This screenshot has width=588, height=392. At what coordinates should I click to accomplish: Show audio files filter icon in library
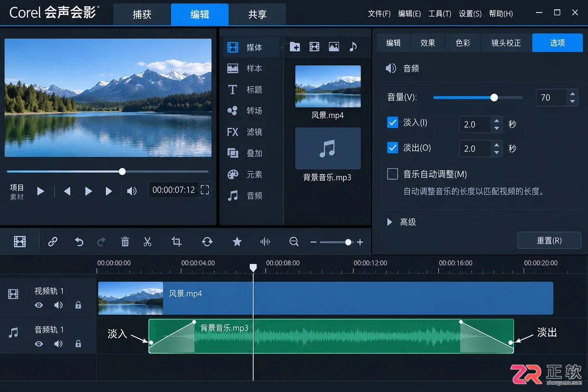(x=353, y=47)
